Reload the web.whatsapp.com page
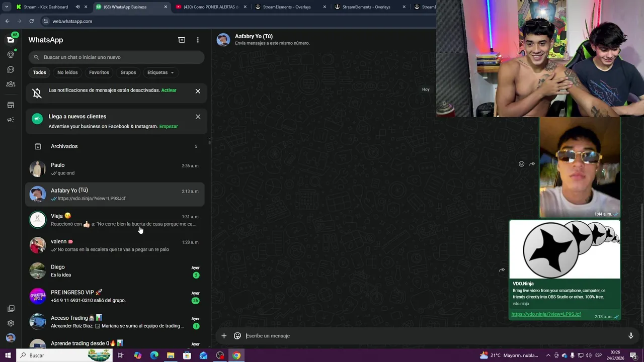 [31, 21]
